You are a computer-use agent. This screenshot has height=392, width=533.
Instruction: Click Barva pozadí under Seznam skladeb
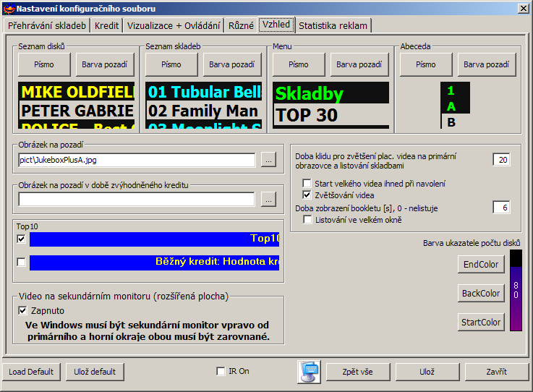232,64
